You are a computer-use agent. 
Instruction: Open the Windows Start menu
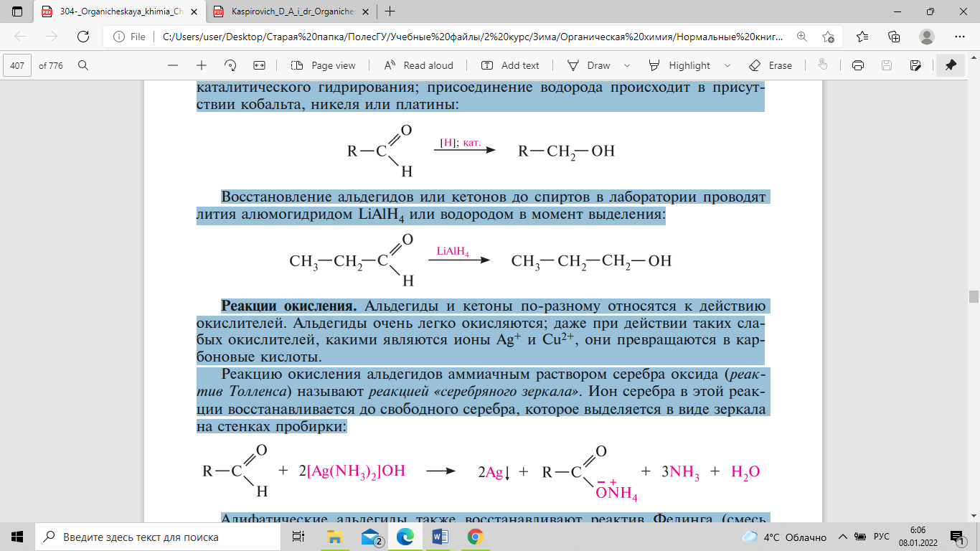(17, 537)
